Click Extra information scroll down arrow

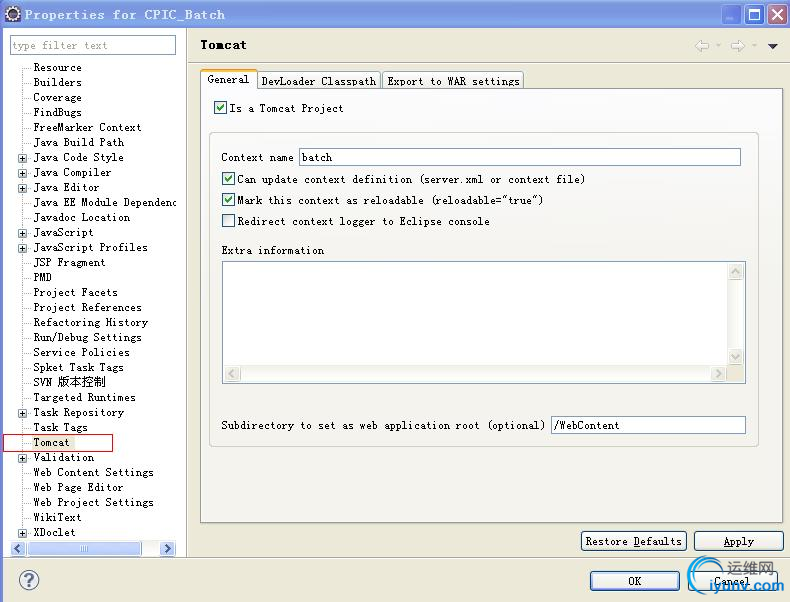point(736,357)
